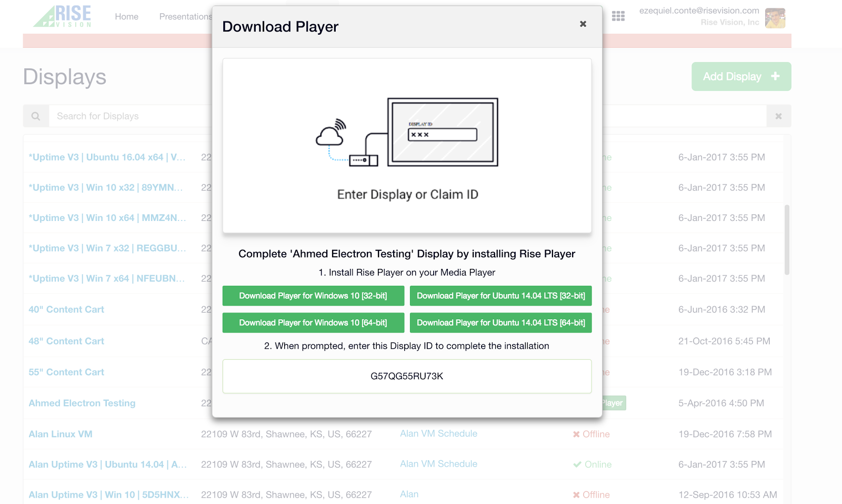Click Online status for Alan Uptime Ubuntu
Viewport: 842px width, 504px height.
point(593,465)
